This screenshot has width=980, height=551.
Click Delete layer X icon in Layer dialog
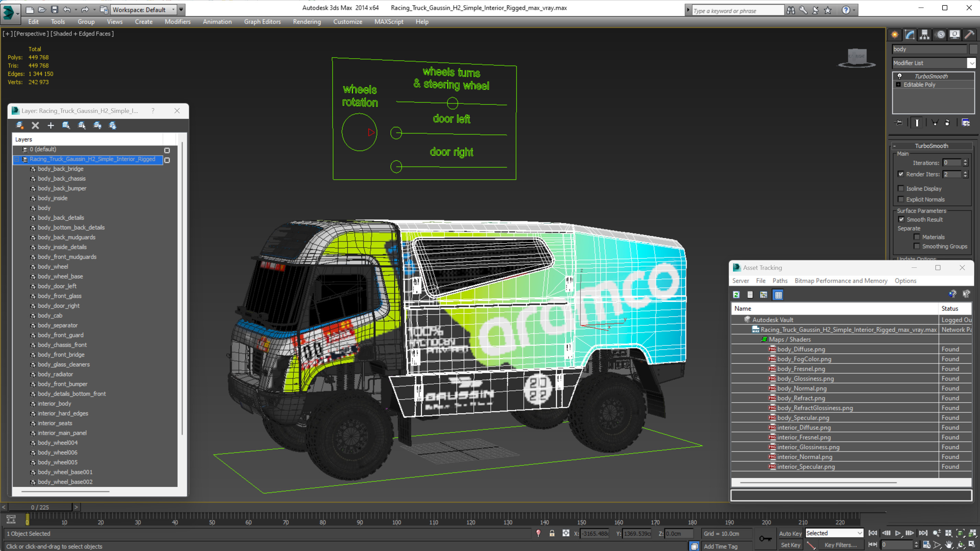pyautogui.click(x=35, y=126)
